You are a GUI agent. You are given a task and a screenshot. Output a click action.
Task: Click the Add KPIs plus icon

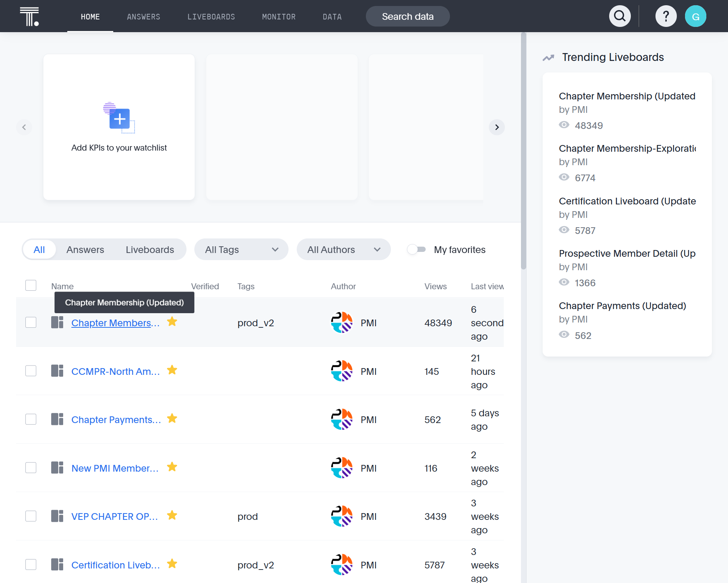[x=119, y=118]
